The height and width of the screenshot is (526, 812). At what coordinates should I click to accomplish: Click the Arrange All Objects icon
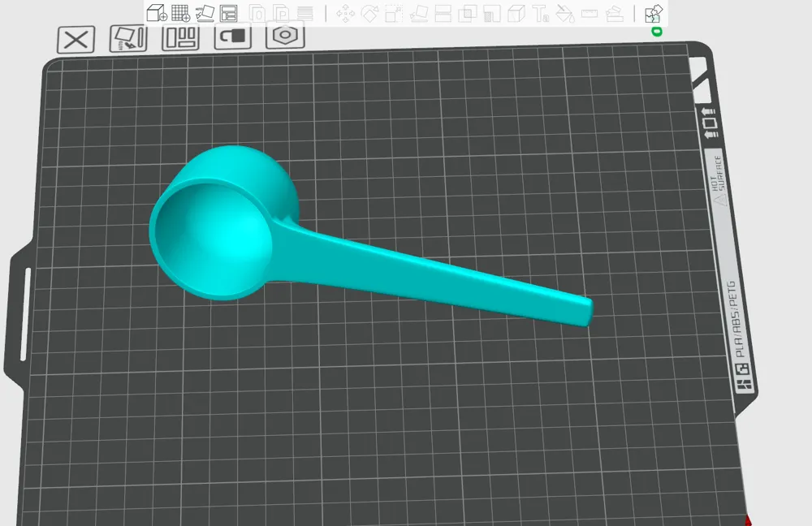[x=228, y=13]
